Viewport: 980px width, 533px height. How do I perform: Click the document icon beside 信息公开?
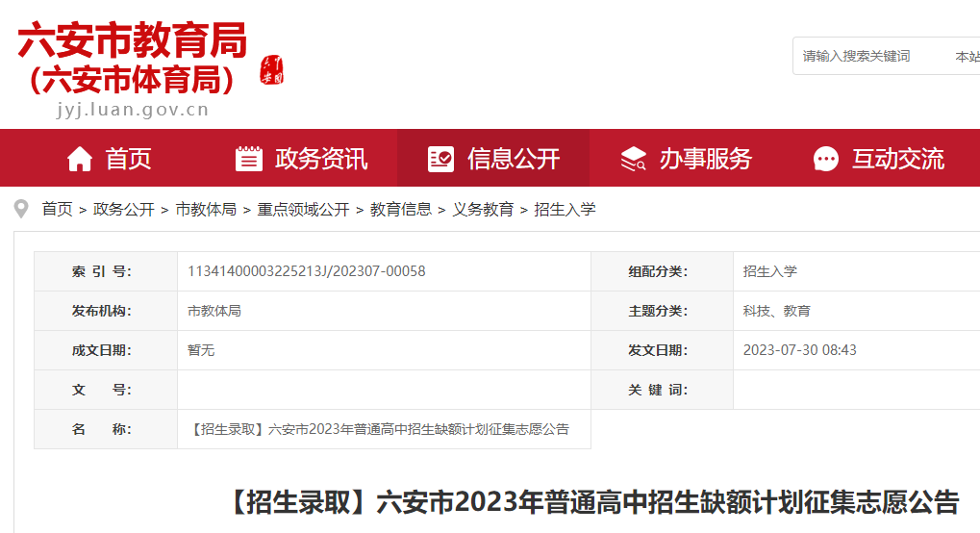440,159
